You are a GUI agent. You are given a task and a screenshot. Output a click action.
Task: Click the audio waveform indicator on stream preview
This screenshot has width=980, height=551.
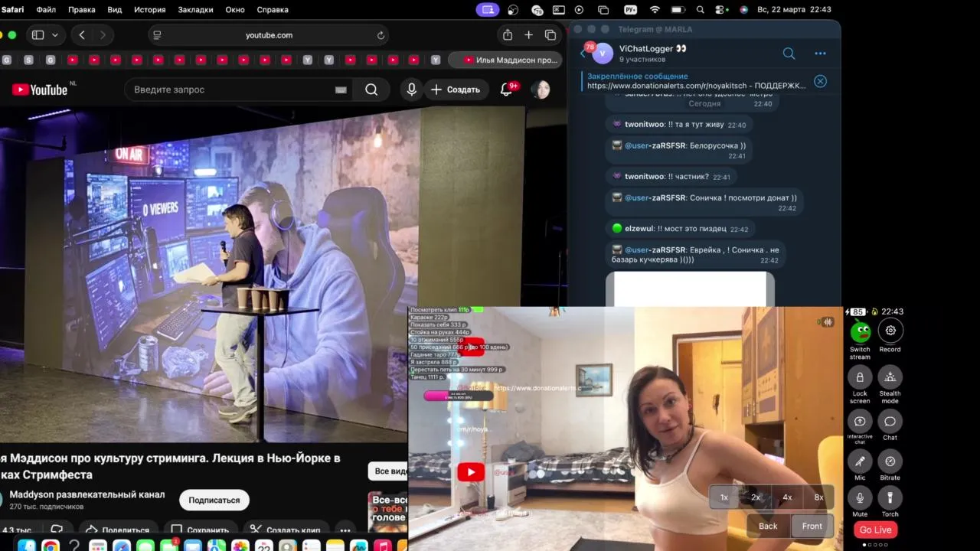(827, 322)
